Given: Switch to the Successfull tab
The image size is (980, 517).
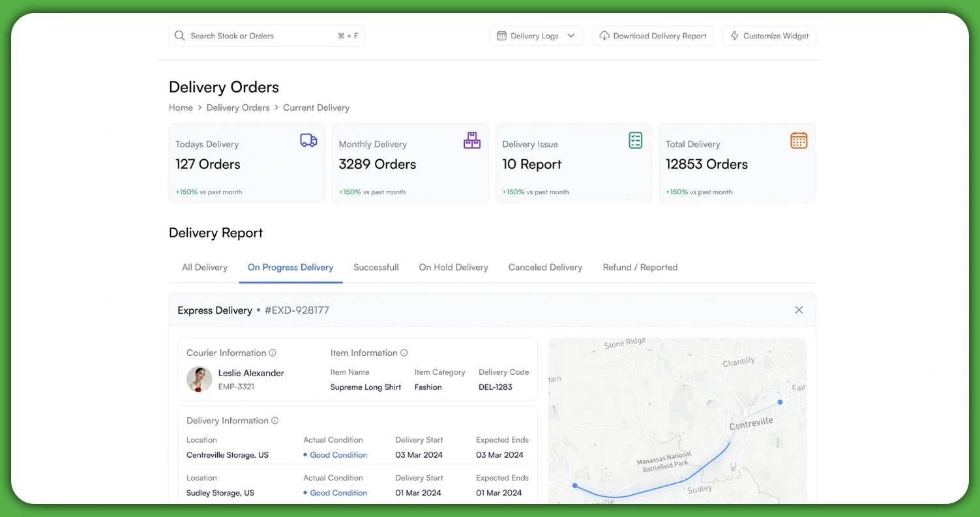Looking at the screenshot, I should pos(376,267).
